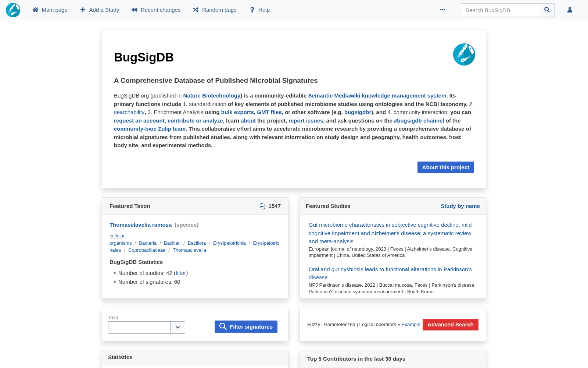Click the large BugSigDB bacteria logo
Screen dimensions: 588x368
coord(464,54)
